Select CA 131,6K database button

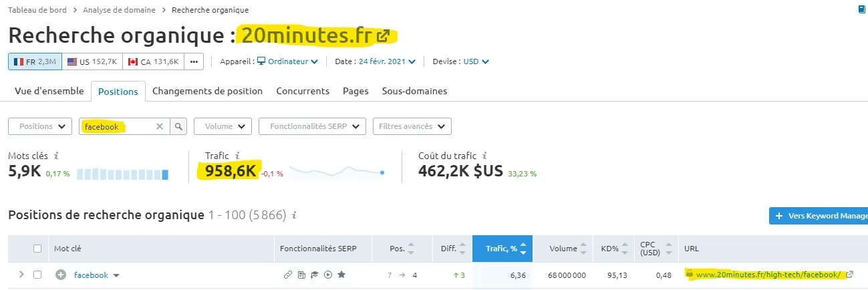153,61
